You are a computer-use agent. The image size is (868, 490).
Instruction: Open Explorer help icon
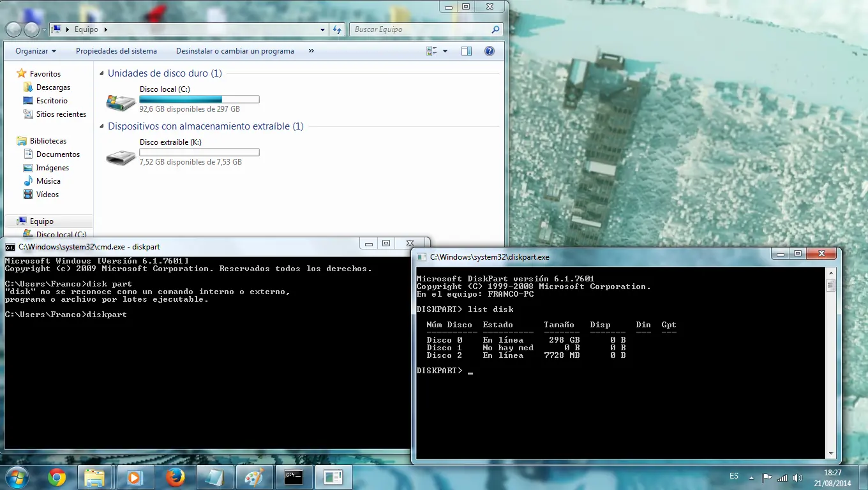pyautogui.click(x=490, y=51)
